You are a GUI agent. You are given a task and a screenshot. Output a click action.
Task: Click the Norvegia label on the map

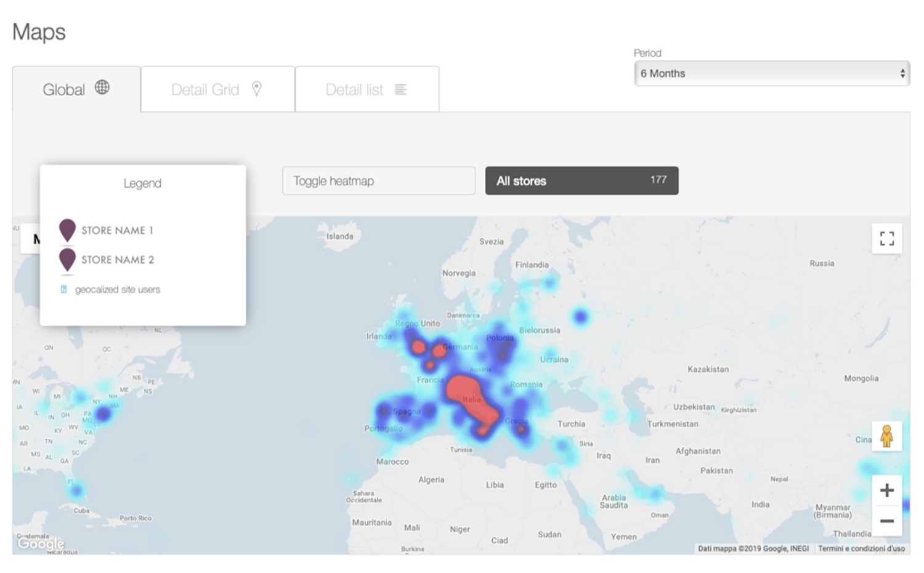click(x=459, y=273)
